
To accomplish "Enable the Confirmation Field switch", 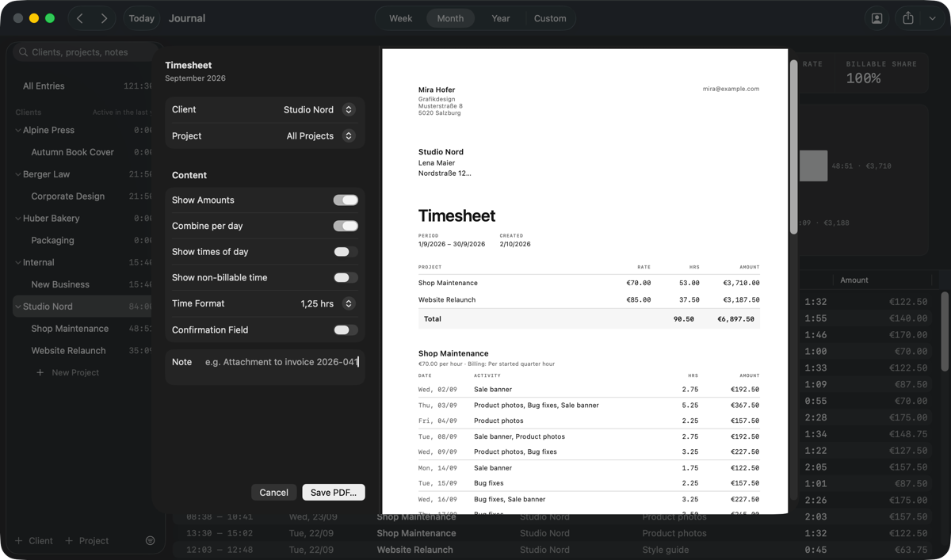I will pyautogui.click(x=346, y=330).
